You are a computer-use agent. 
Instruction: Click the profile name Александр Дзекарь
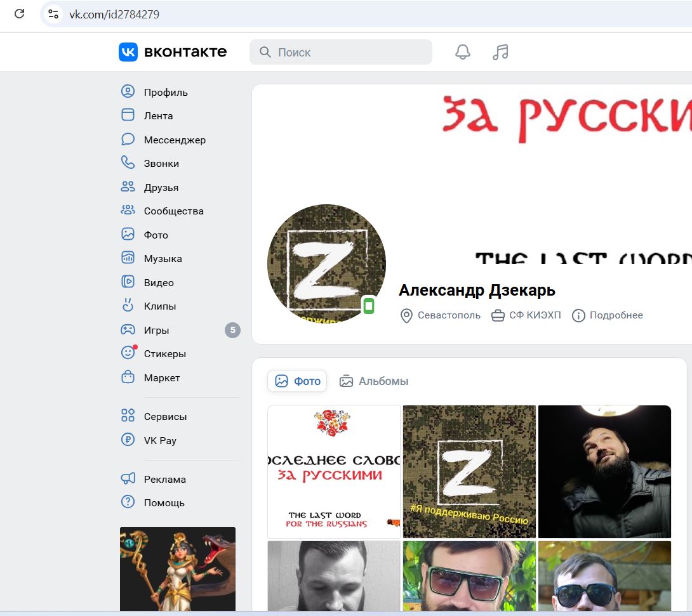(477, 290)
